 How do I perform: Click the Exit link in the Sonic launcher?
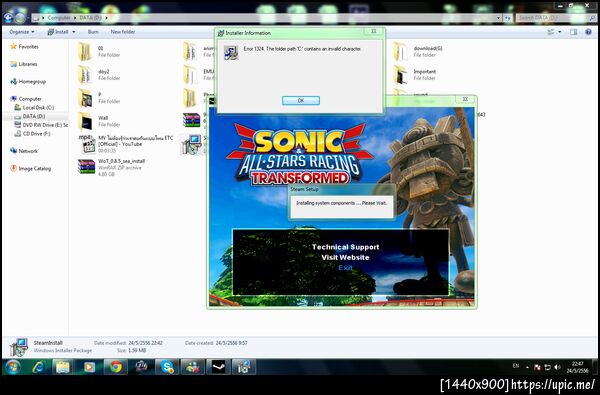345,268
